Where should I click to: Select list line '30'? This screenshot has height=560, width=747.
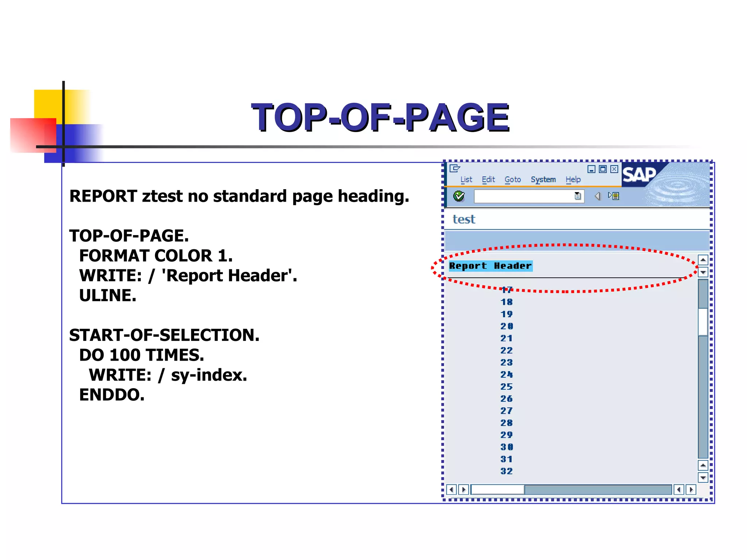pos(507,447)
